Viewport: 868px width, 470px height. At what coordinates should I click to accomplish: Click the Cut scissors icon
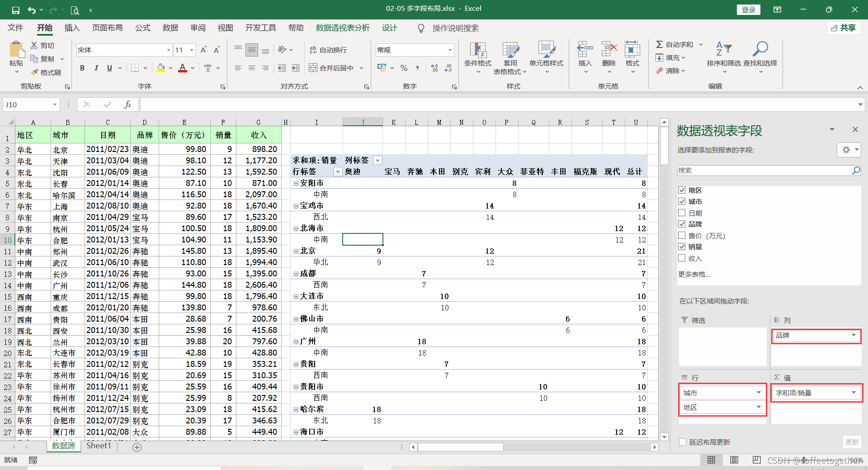point(34,45)
